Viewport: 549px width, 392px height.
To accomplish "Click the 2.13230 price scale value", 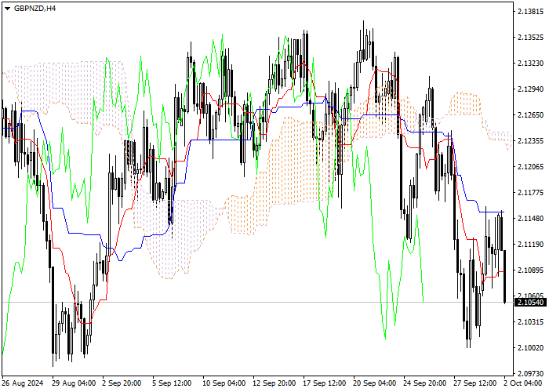I will (x=531, y=64).
